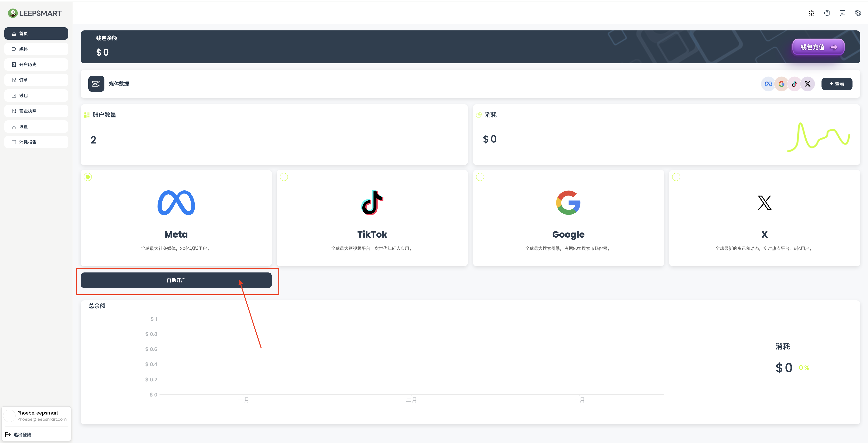Viewport: 868px width, 443px height.
Task: Click the large X logo
Action: (x=765, y=203)
